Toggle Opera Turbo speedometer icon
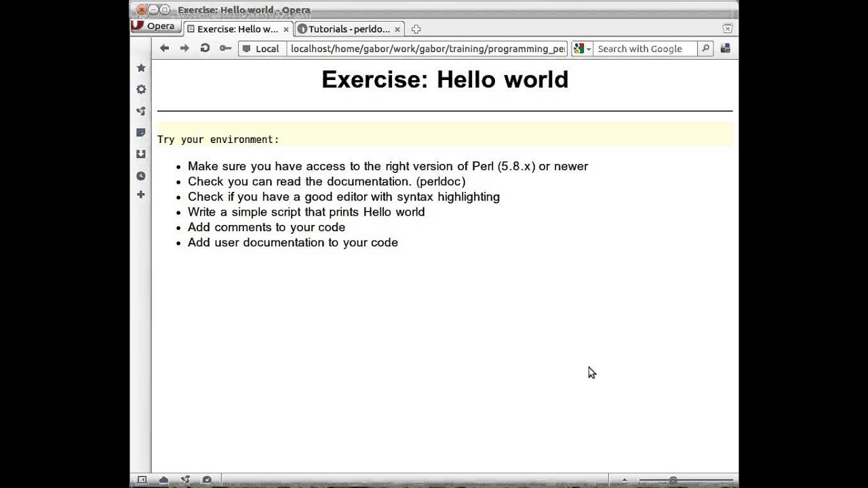The image size is (868, 488). [207, 480]
